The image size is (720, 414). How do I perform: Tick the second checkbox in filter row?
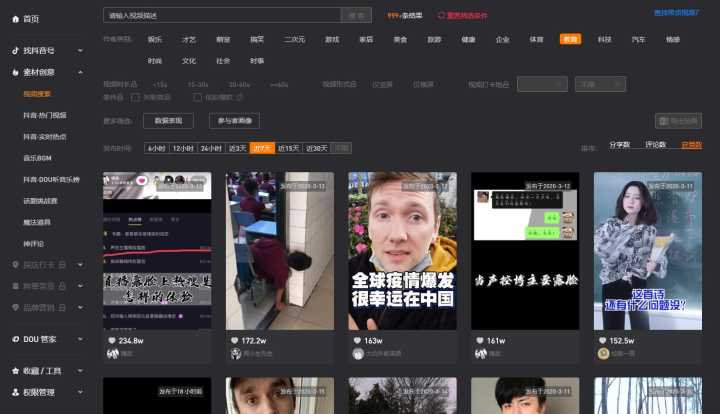197,97
